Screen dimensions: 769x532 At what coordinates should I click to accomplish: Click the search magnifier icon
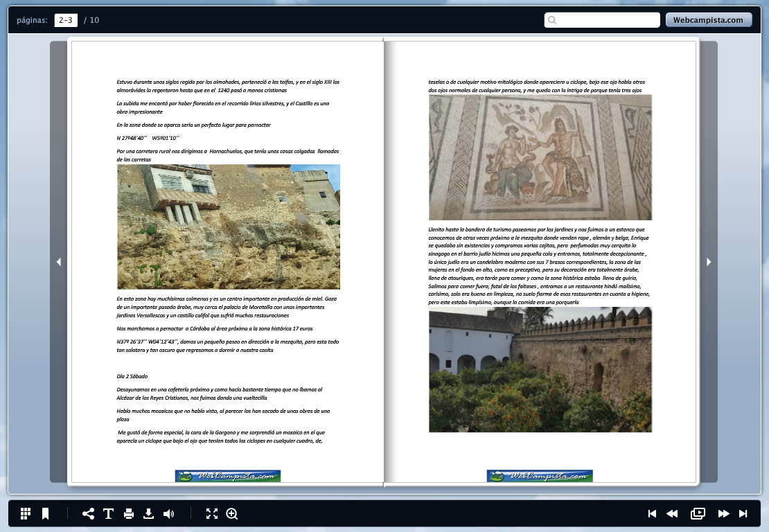tap(552, 20)
